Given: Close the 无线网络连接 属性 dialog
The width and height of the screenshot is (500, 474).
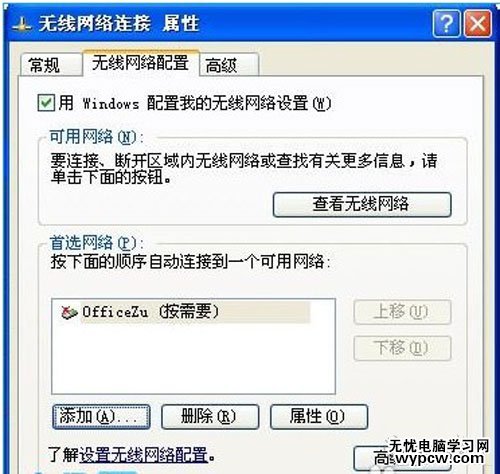Looking at the screenshot, I should [x=478, y=23].
